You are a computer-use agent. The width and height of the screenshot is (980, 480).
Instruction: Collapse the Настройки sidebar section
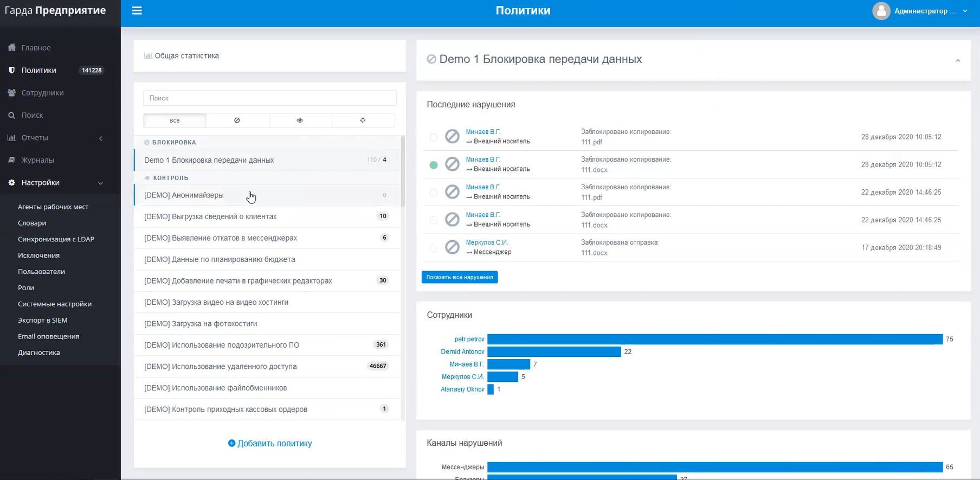(100, 183)
